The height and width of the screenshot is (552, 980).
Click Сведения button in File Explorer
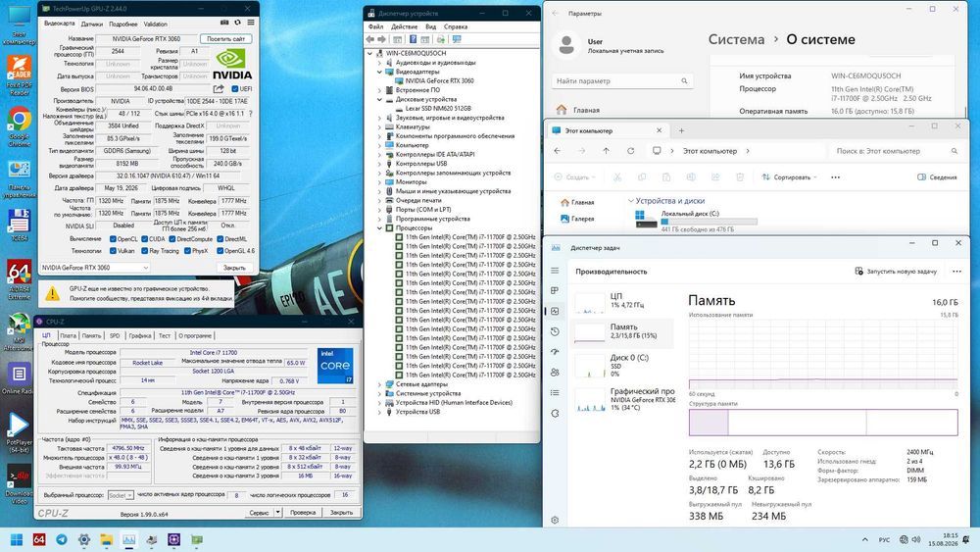coord(937,177)
